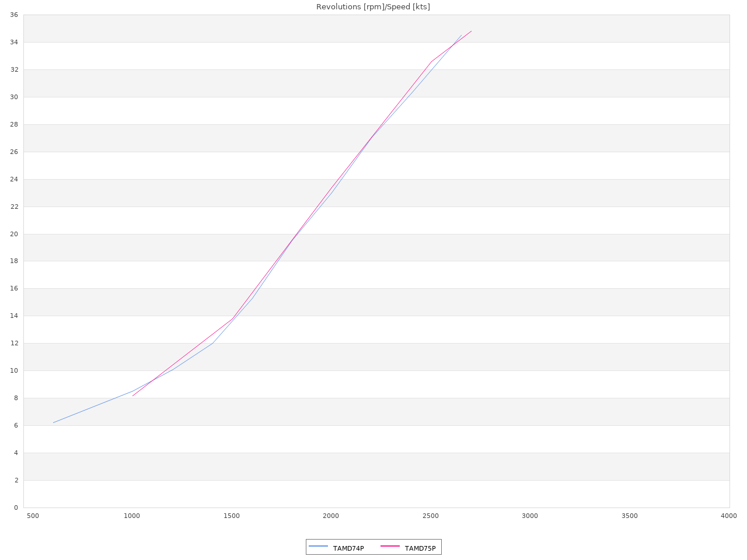Screen dimensions: 747x560
Task: Click the 1000 label on the x-axis
Action: 132,516
